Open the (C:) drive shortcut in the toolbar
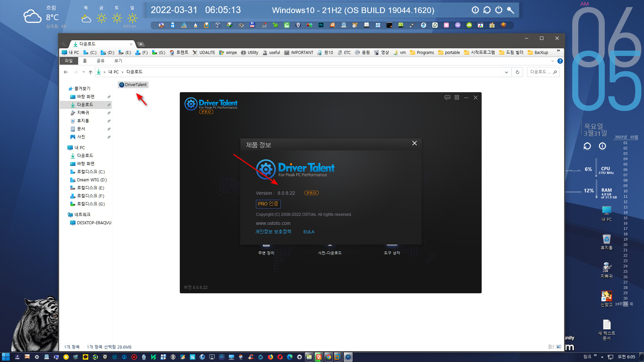Screen dimensions: 644x362 point(90,53)
